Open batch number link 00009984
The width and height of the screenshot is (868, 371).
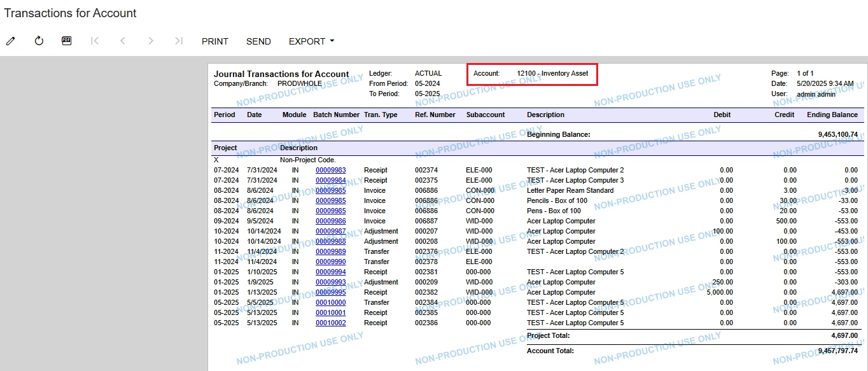[331, 180]
